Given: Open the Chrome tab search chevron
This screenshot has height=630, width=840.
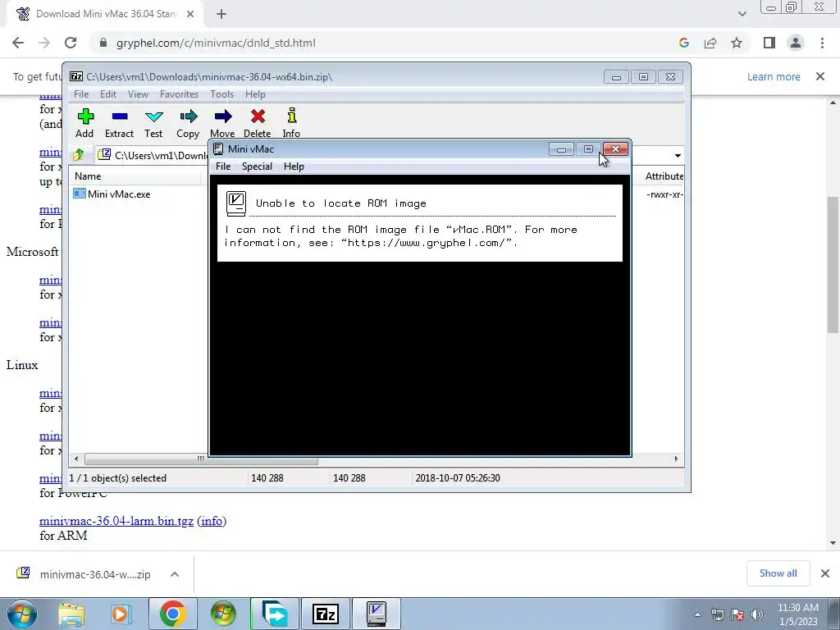Looking at the screenshot, I should [742, 14].
